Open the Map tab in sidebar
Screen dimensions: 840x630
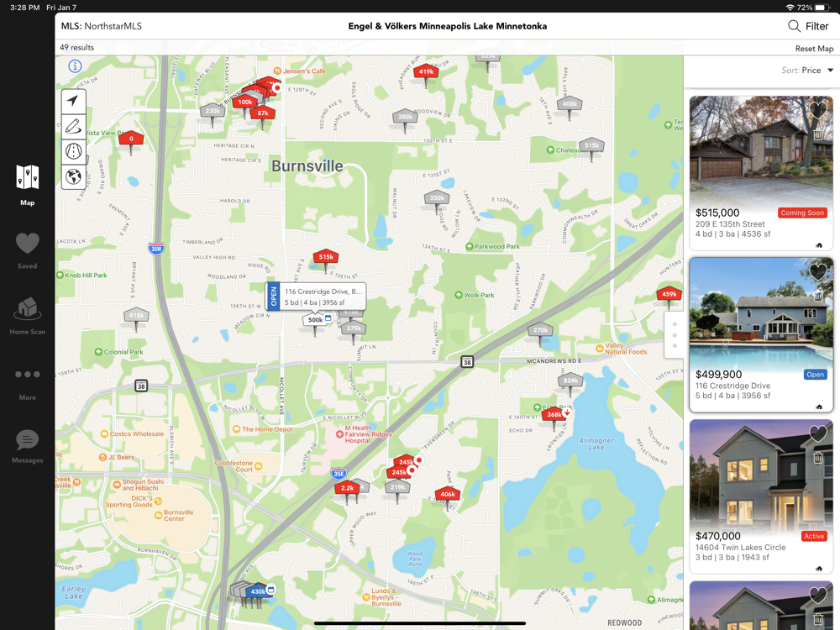pos(28,186)
